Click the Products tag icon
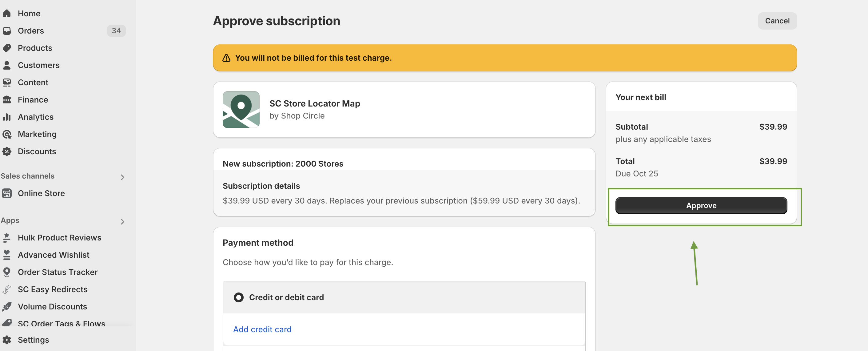Image resolution: width=868 pixels, height=351 pixels. [x=7, y=48]
